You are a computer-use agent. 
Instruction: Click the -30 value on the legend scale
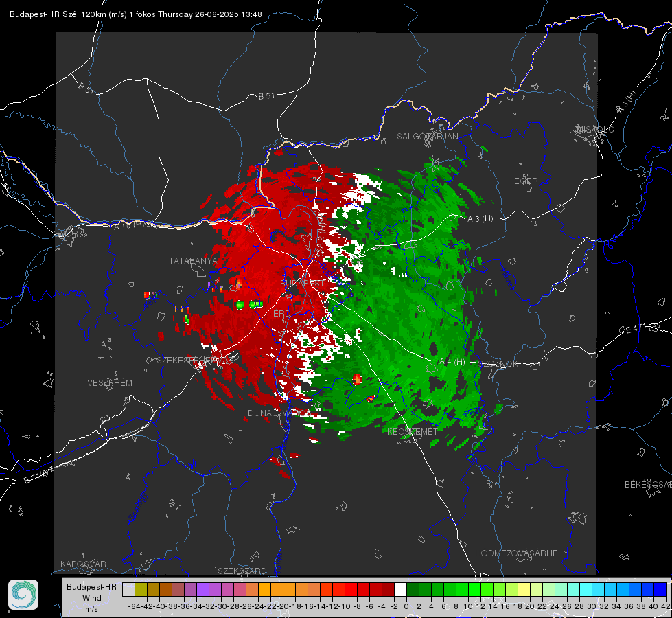[x=221, y=606]
